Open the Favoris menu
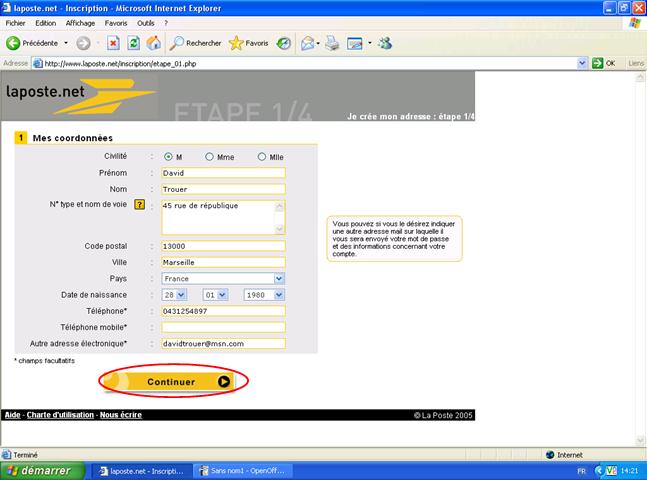Image resolution: width=647 pixels, height=480 pixels. pos(116,23)
